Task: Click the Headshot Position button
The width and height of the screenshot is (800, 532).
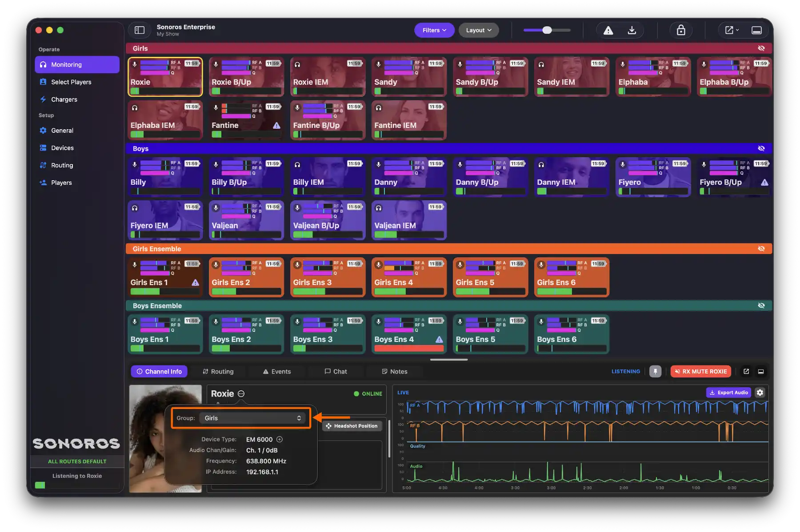Action: click(352, 426)
